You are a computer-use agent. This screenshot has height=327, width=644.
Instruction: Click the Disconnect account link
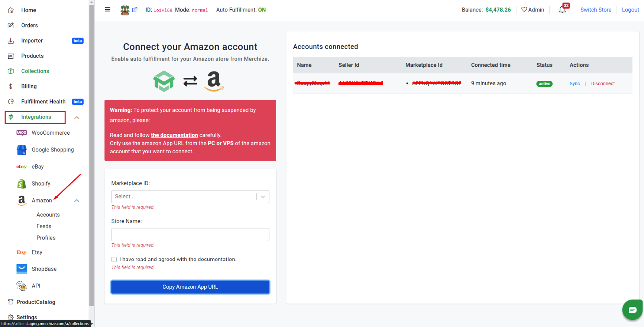click(x=603, y=84)
